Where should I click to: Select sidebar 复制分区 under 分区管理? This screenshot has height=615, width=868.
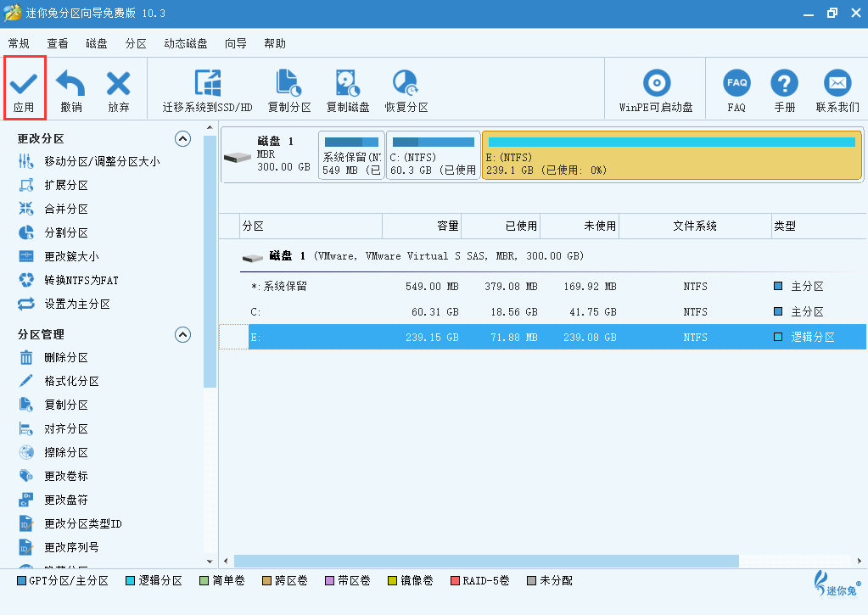[x=53, y=405]
